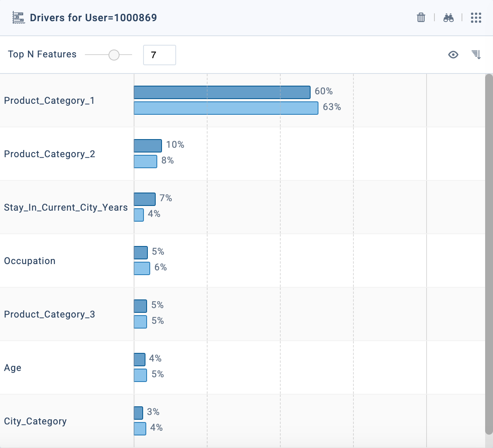Click the Stay_In_Current_City_Years label
493x448 pixels.
(x=66, y=207)
